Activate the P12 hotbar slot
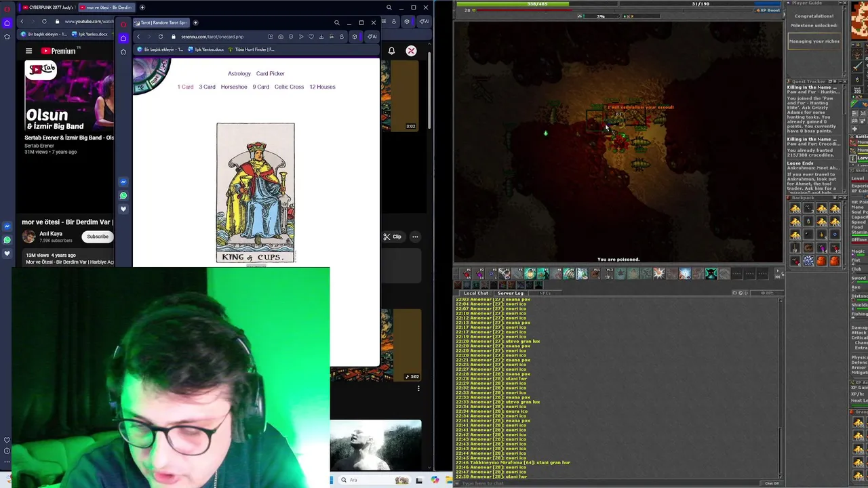The width and height of the screenshot is (868, 488). pos(608,274)
